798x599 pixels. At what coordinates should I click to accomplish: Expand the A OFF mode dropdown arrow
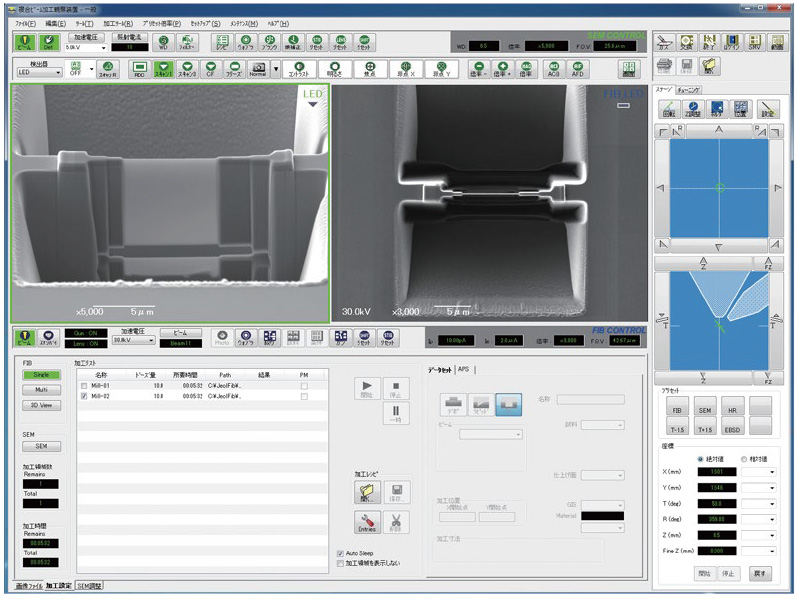(x=92, y=69)
